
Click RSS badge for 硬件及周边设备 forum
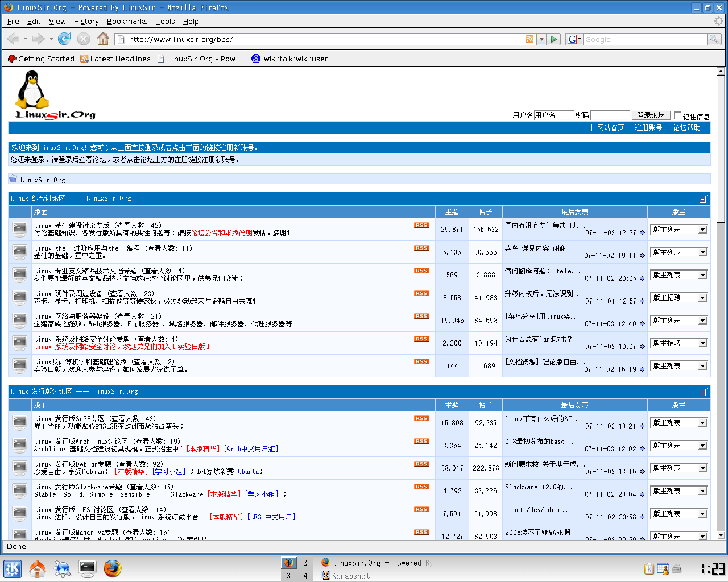421,294
